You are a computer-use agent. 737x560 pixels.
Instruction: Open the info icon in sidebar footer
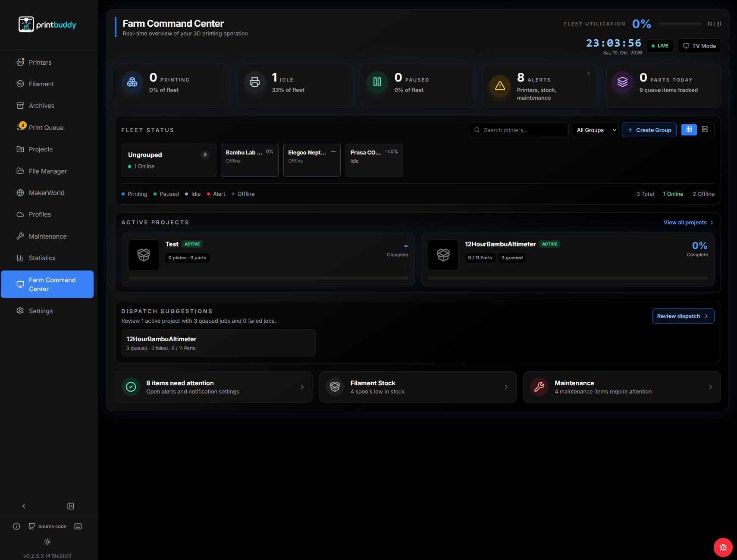(x=16, y=526)
